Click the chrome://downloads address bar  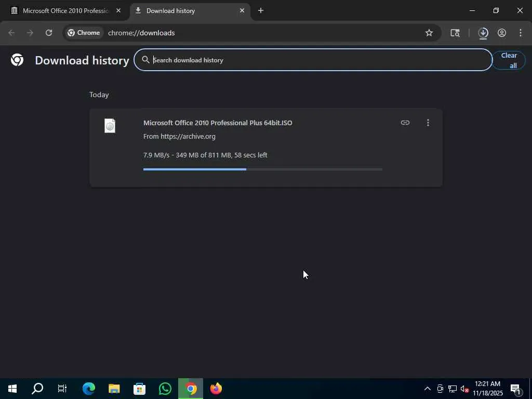point(251,33)
